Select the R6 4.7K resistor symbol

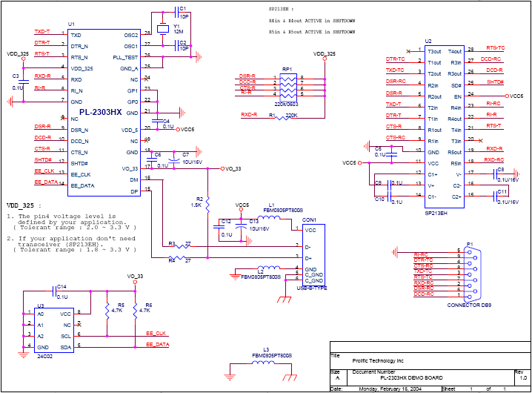coord(136,310)
